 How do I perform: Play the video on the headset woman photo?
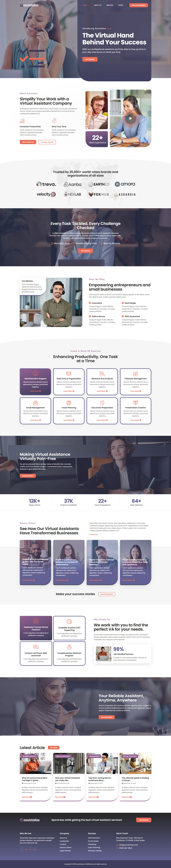(130, 118)
